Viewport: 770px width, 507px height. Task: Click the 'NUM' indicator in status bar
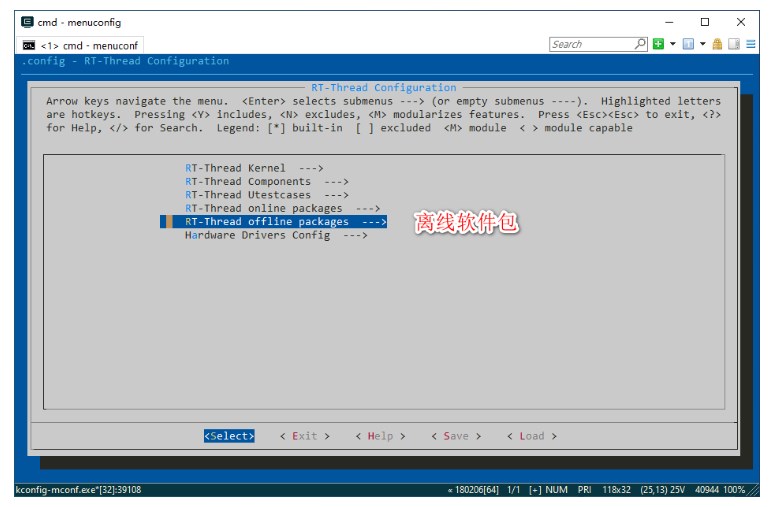[x=556, y=490]
